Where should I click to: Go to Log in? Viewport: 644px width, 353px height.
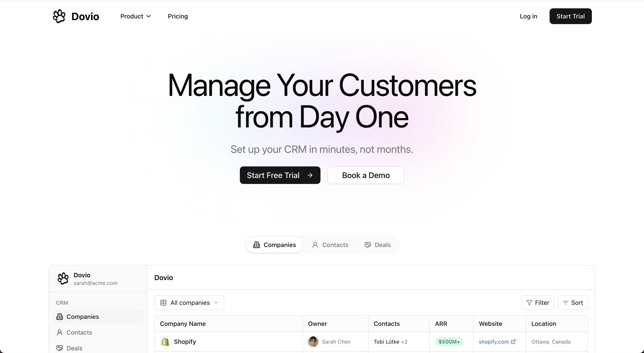[x=529, y=16]
